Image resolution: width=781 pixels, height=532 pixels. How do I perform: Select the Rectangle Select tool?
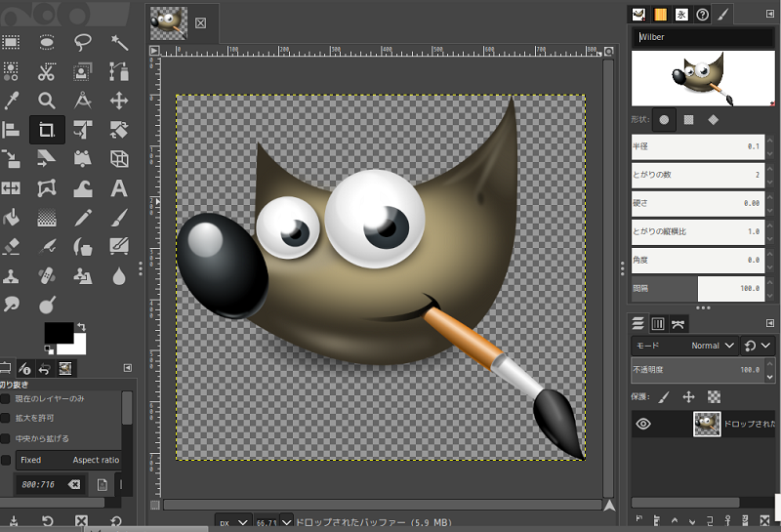point(11,42)
